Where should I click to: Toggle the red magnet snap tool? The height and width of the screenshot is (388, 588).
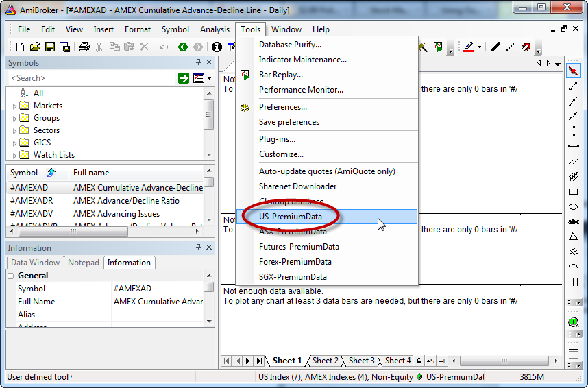526,47
